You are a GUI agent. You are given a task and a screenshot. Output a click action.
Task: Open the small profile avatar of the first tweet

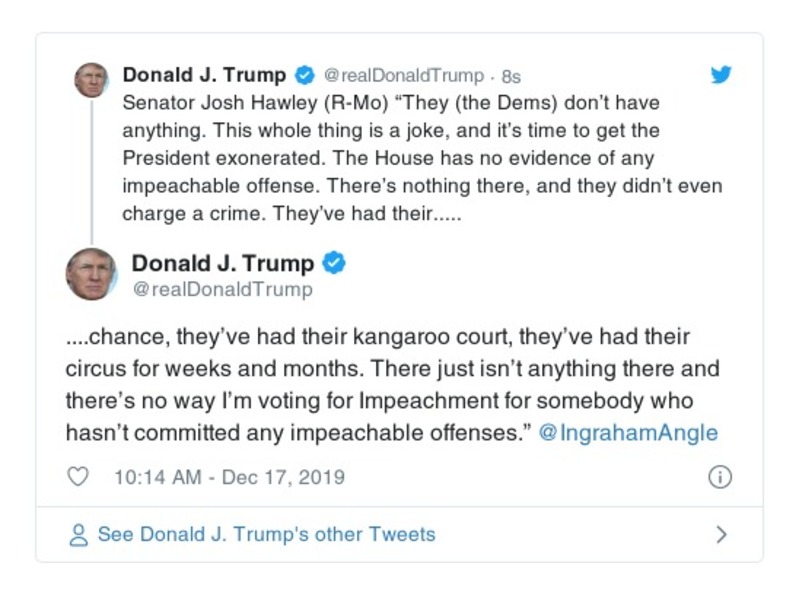(x=91, y=80)
